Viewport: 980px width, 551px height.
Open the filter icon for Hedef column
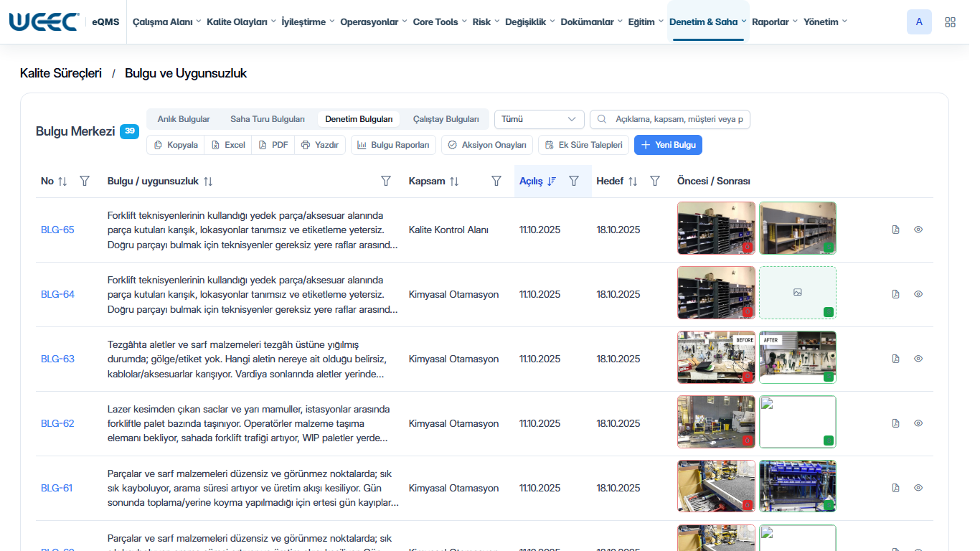pos(655,182)
